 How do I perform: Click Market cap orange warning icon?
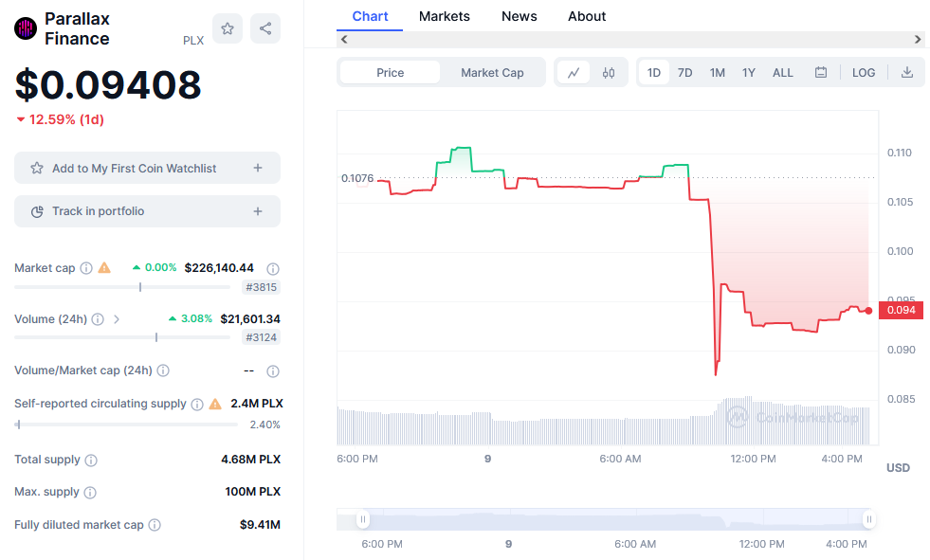point(104,268)
